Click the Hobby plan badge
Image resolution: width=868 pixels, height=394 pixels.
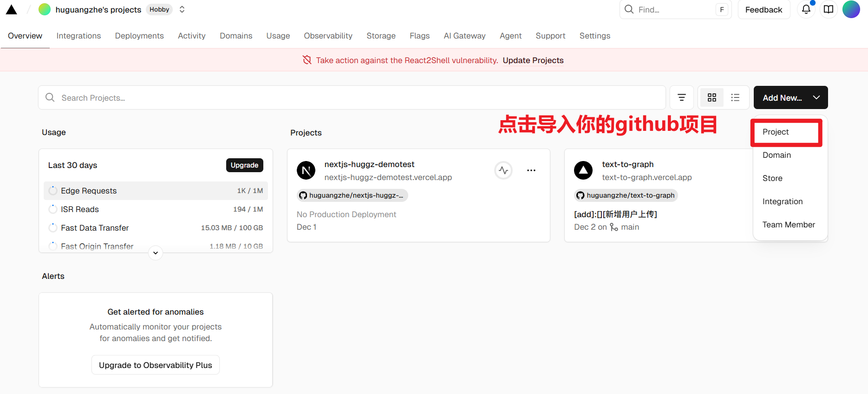(x=159, y=9)
